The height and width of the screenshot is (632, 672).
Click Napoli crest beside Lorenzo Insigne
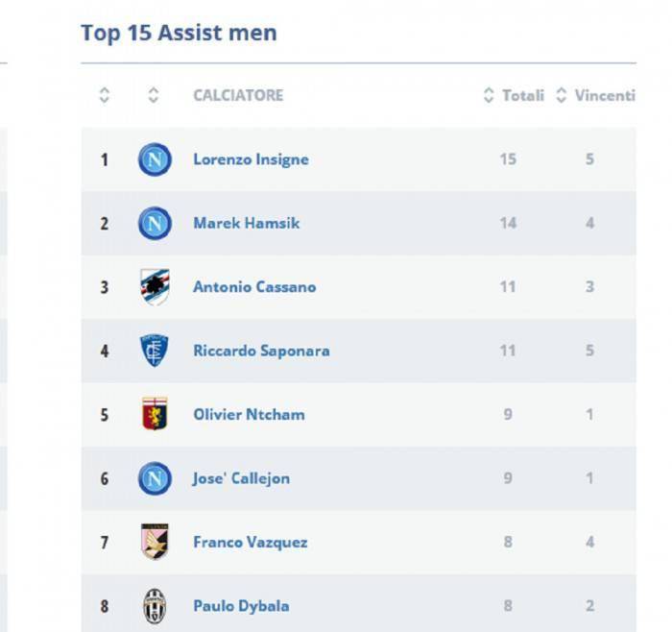click(154, 159)
